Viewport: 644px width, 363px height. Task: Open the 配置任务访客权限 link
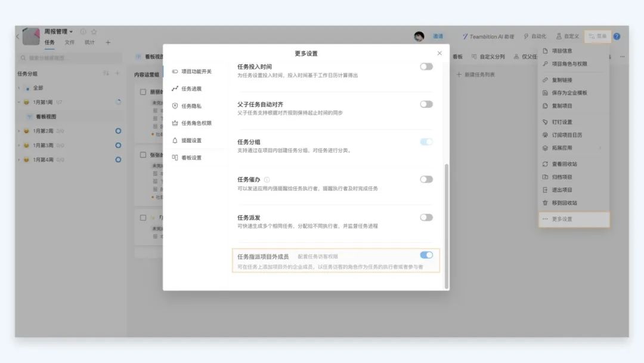tap(318, 257)
